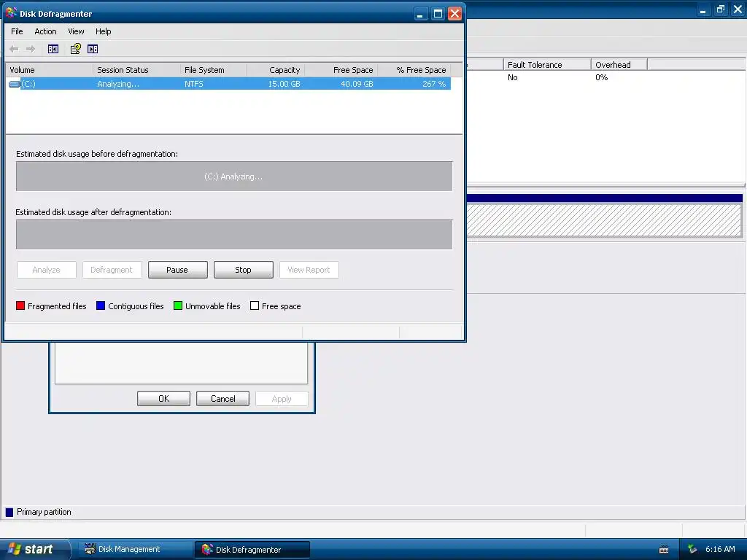Click the Disk Defragmenter title bar icon
The height and width of the screenshot is (560, 747).
(x=11, y=13)
